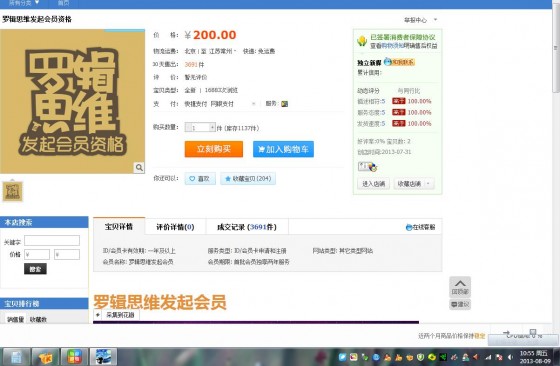Click 暂无评价 rating text
The image size is (560, 366).
pyautogui.click(x=196, y=77)
